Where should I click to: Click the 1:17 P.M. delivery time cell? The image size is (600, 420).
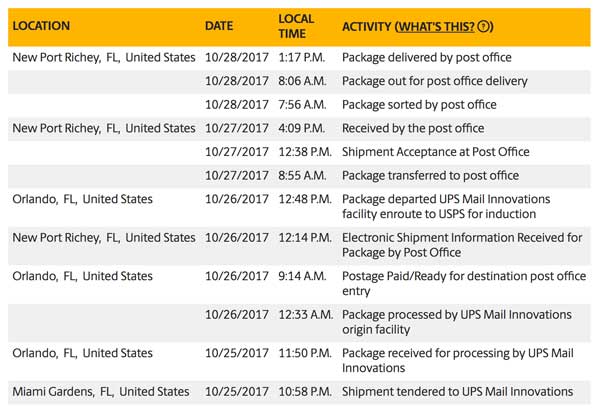302,58
